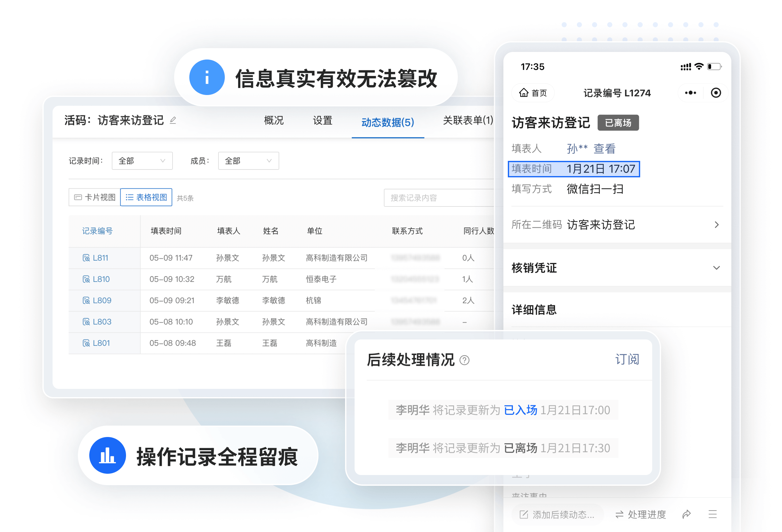Screen dimensions: 782x532
Task: Click the 同行人数 column header
Action: (x=478, y=231)
